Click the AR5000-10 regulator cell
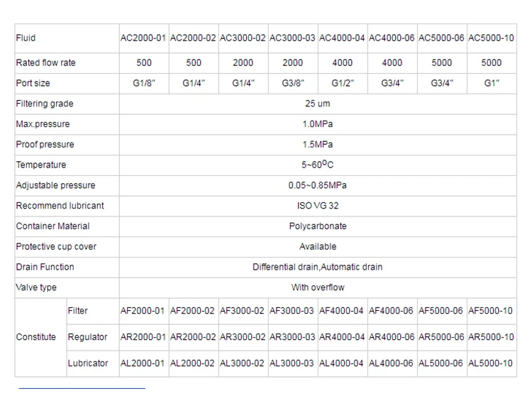 [x=492, y=337]
